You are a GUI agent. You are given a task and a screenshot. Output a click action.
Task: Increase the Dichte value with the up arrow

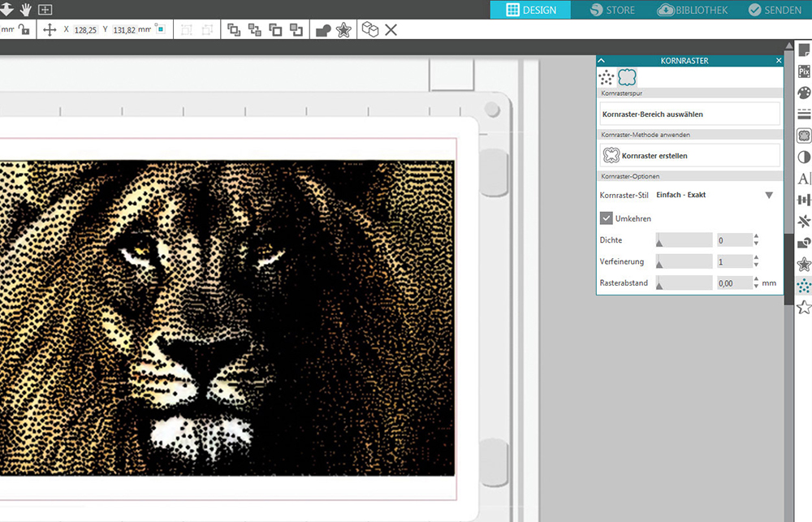[x=756, y=236]
